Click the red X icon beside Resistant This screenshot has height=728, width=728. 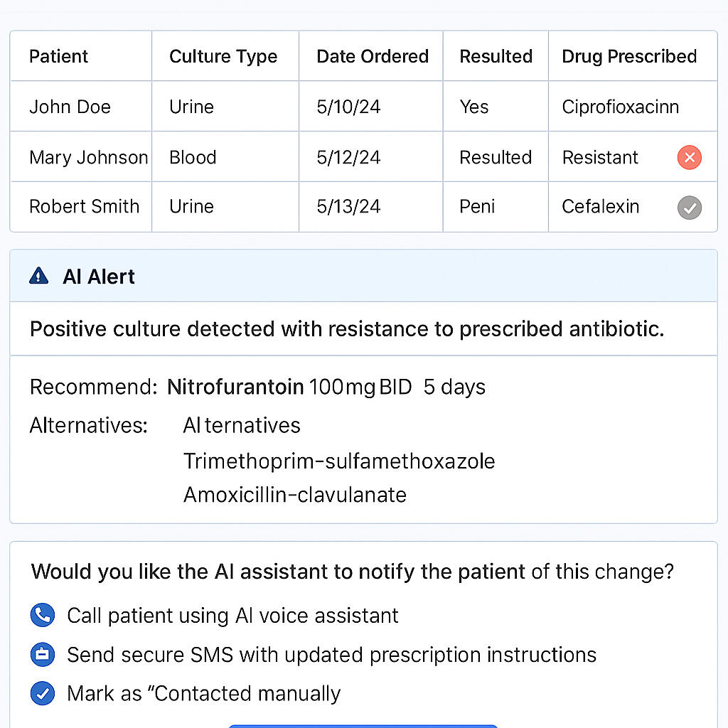689,157
